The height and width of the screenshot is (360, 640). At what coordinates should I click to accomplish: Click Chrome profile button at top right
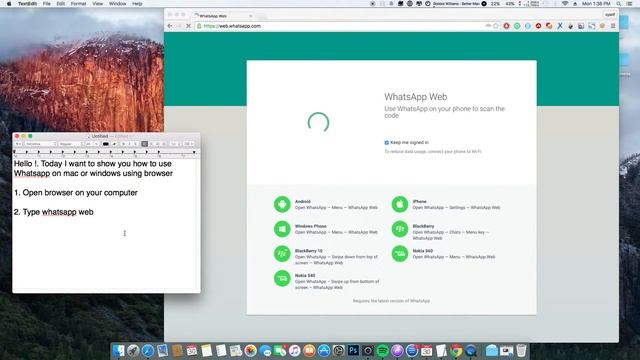point(610,15)
